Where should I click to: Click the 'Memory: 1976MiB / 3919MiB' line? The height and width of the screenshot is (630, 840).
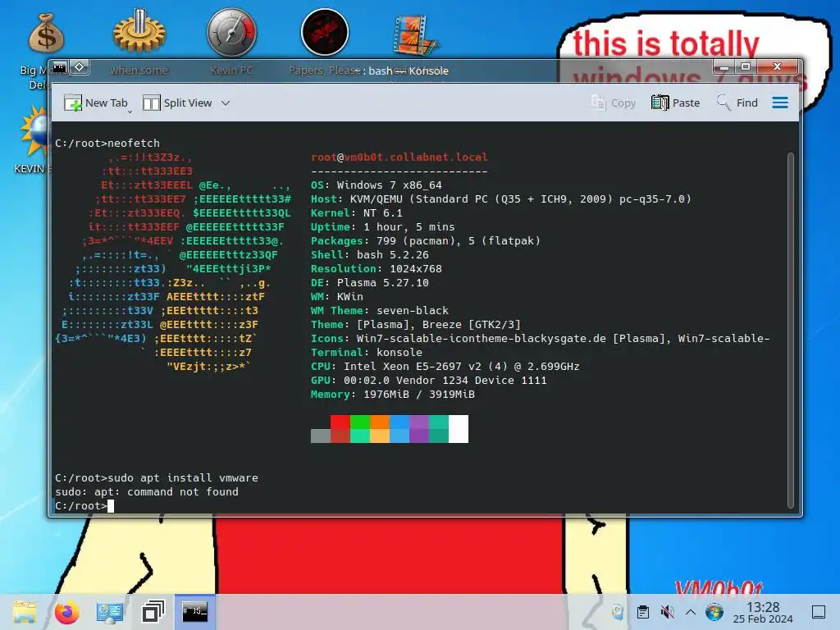tap(393, 394)
